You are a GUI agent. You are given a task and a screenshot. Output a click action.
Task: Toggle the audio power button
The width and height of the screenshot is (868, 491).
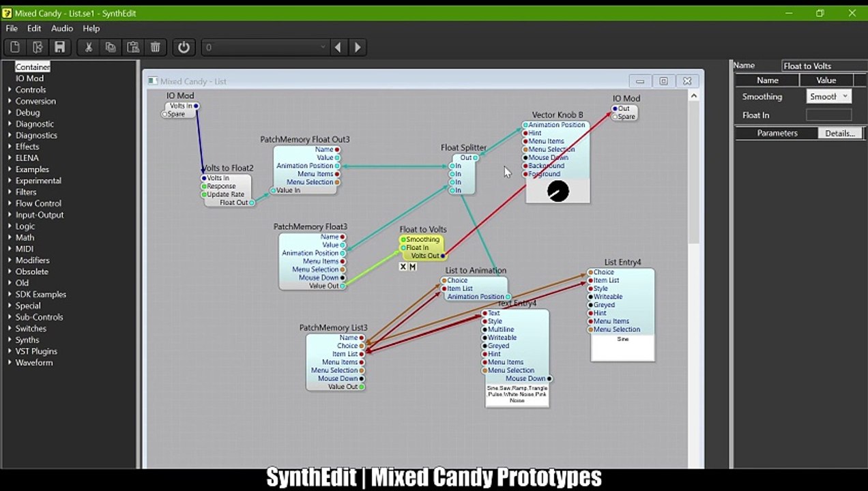[184, 47]
